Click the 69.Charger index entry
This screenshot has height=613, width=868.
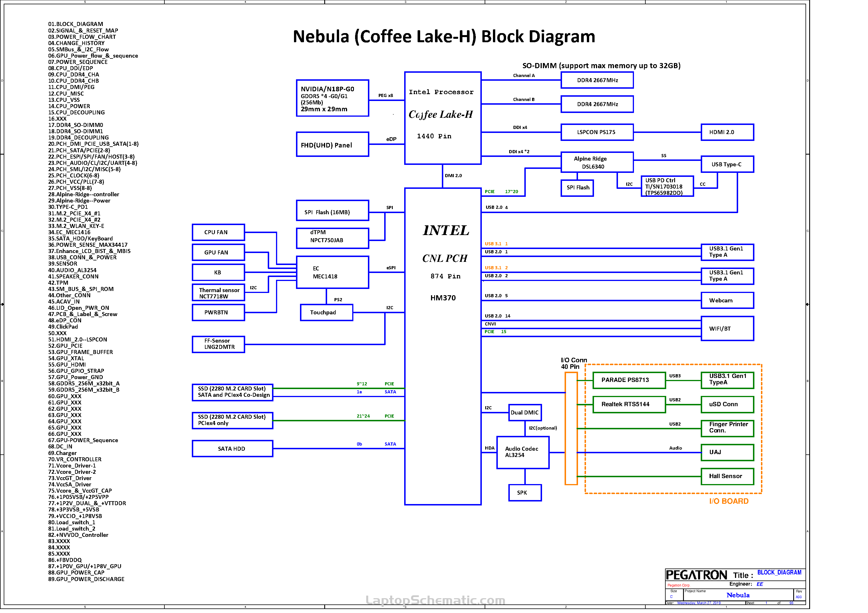point(63,454)
